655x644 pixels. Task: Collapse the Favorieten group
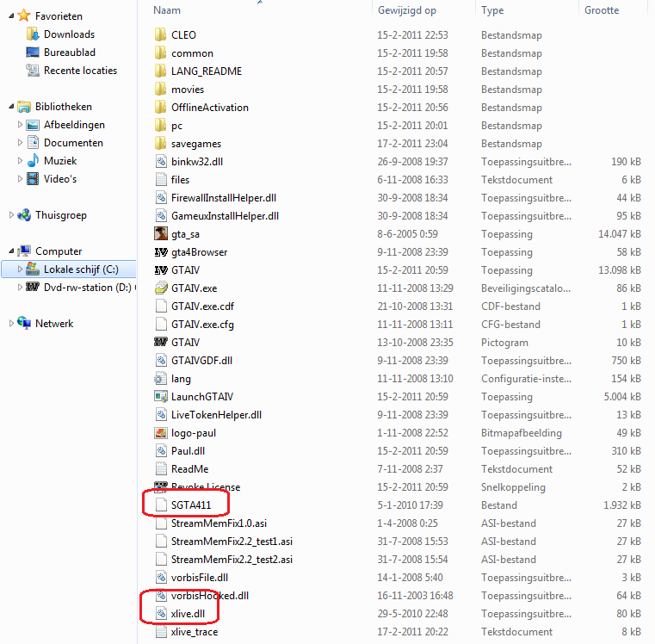pyautogui.click(x=11, y=15)
